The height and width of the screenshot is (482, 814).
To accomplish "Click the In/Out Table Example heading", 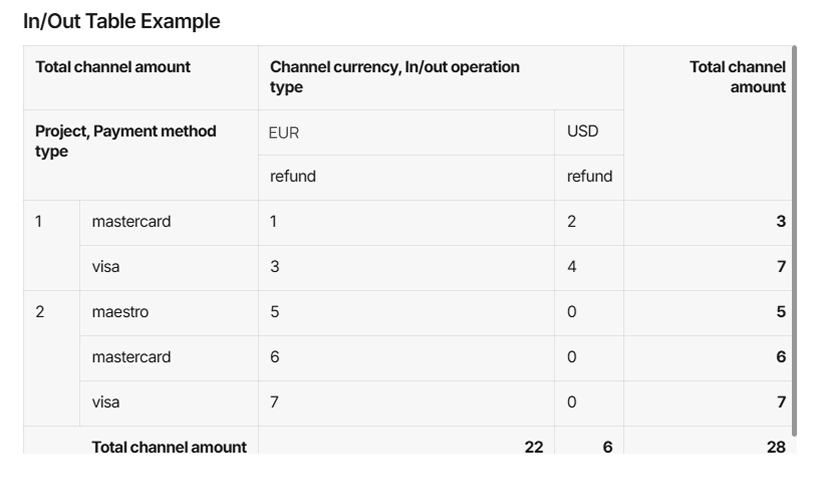I will [x=121, y=21].
